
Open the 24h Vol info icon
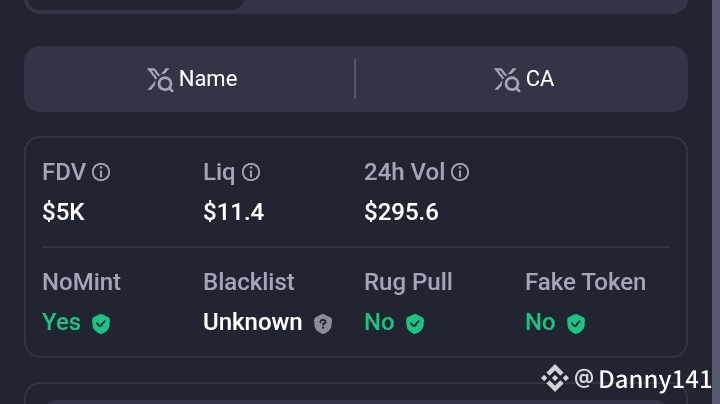[x=460, y=172]
